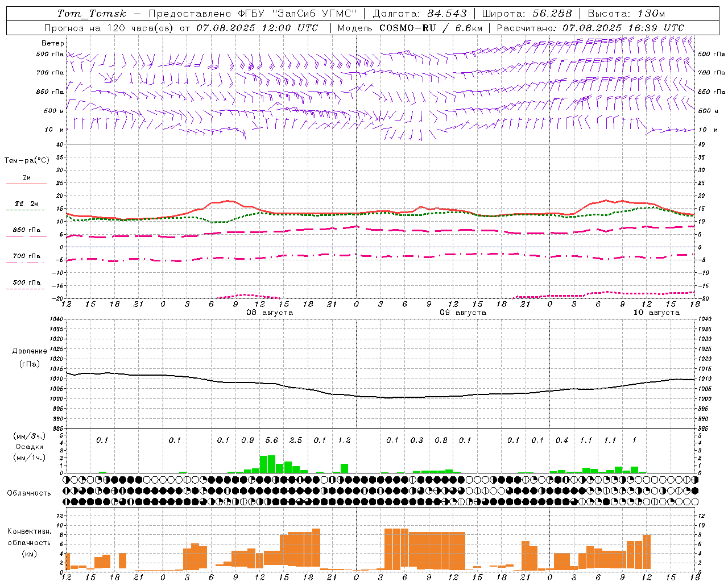Click the 2.5 precipitation total

pos(296,440)
